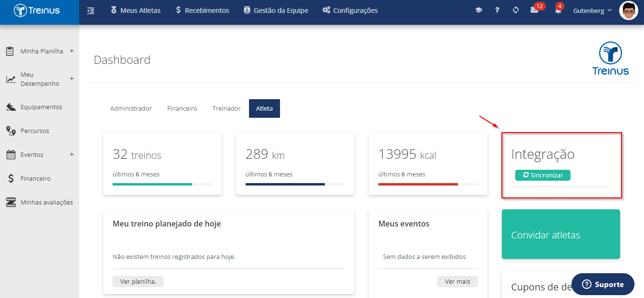Click the help question mark icon
Screen dimensions: 644x298
click(x=497, y=10)
